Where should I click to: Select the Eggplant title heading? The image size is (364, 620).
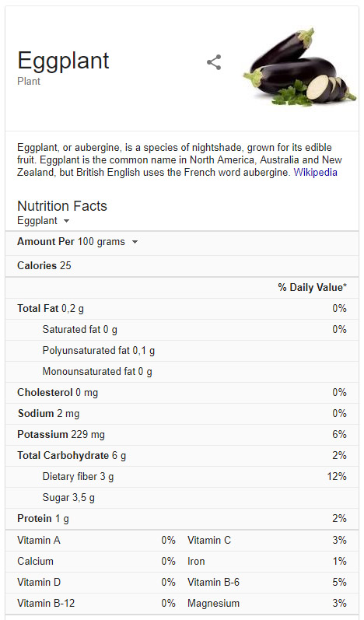[63, 61]
